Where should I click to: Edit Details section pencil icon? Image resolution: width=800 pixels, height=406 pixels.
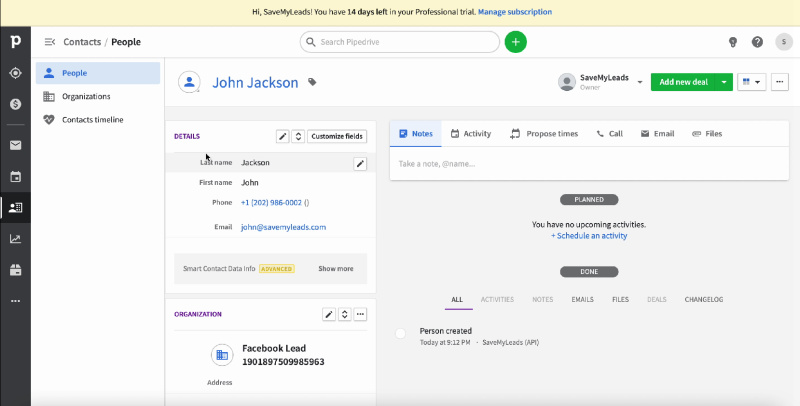(283, 136)
